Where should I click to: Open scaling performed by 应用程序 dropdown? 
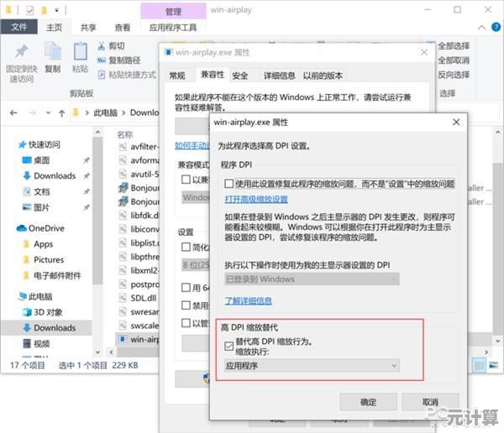pyautogui.click(x=312, y=366)
